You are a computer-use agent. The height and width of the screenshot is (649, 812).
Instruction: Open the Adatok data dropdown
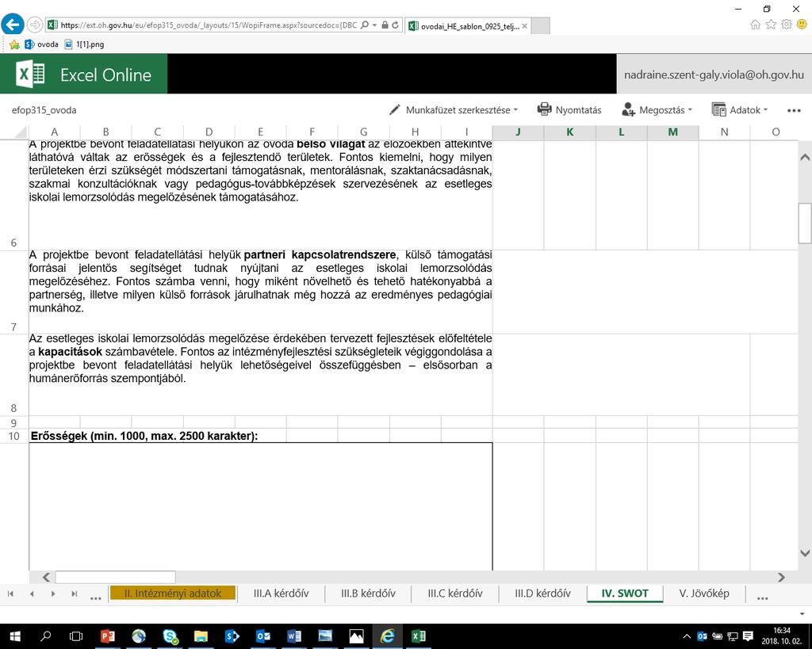740,109
